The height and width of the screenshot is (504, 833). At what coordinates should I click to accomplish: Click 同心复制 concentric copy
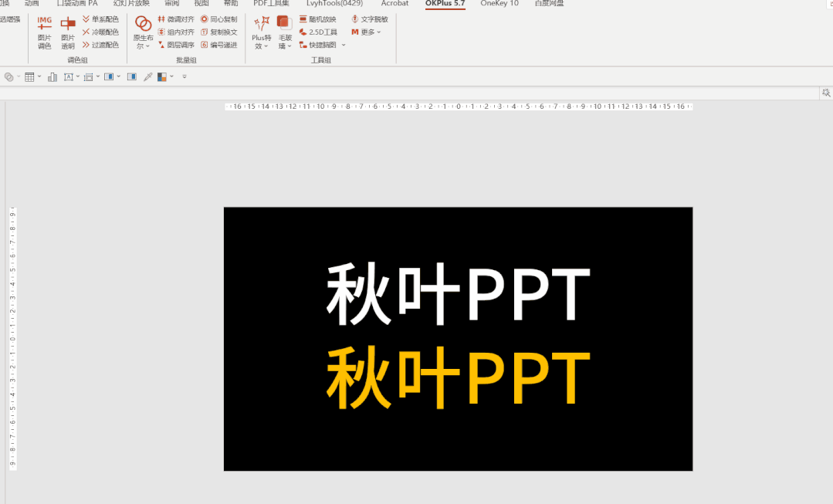(x=219, y=19)
